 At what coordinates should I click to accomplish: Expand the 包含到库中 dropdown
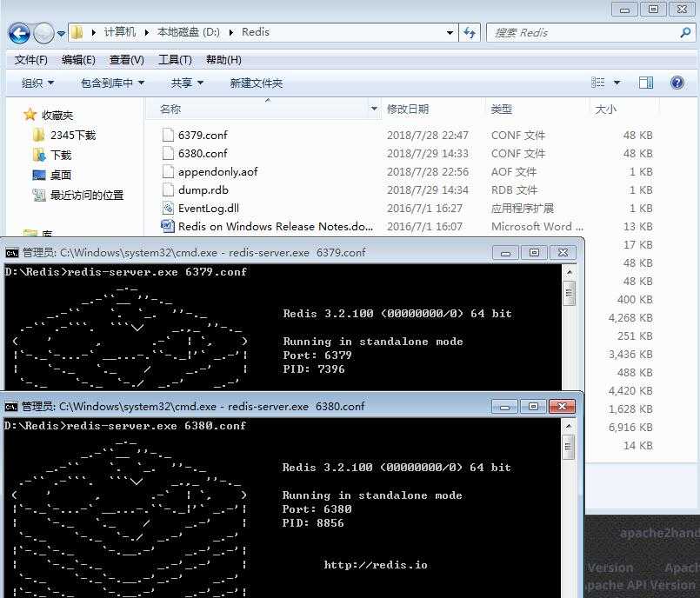click(x=113, y=83)
